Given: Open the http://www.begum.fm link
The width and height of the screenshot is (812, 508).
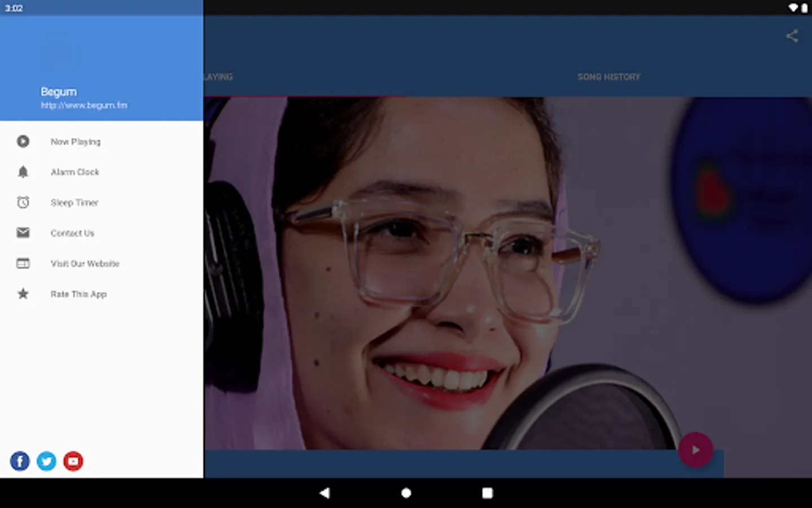Looking at the screenshot, I should click(84, 106).
